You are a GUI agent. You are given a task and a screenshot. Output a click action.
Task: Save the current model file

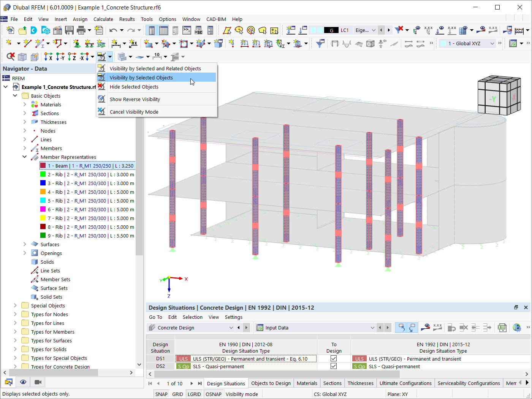coord(70,30)
